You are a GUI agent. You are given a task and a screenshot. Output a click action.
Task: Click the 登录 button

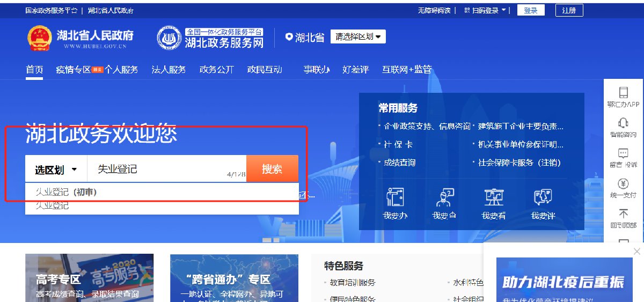click(531, 10)
